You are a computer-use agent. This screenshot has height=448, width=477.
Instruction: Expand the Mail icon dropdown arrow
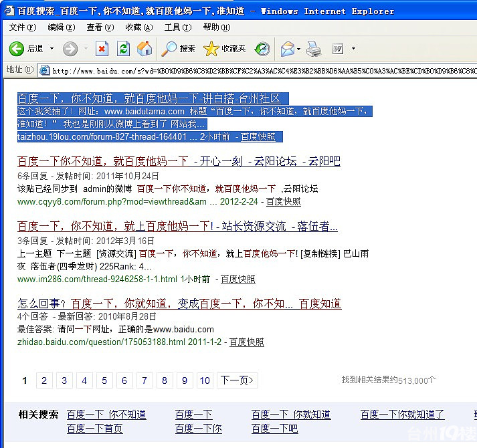(x=298, y=49)
